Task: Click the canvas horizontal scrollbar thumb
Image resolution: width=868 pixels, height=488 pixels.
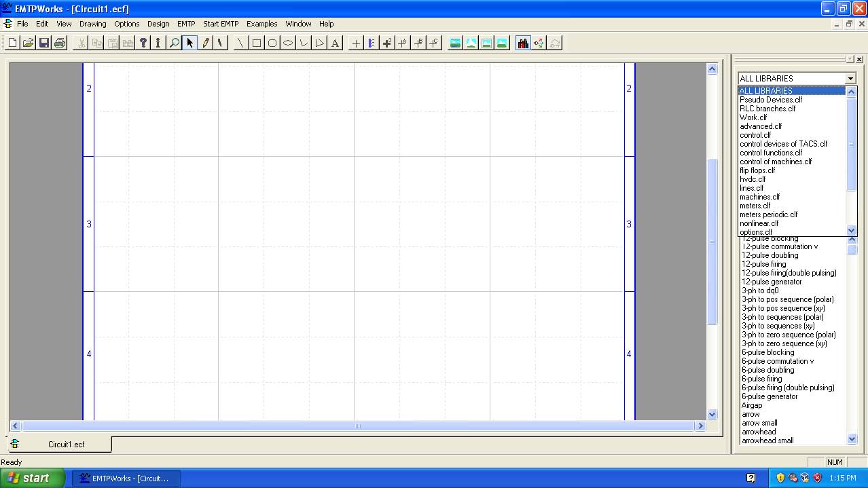Action: 358,426
